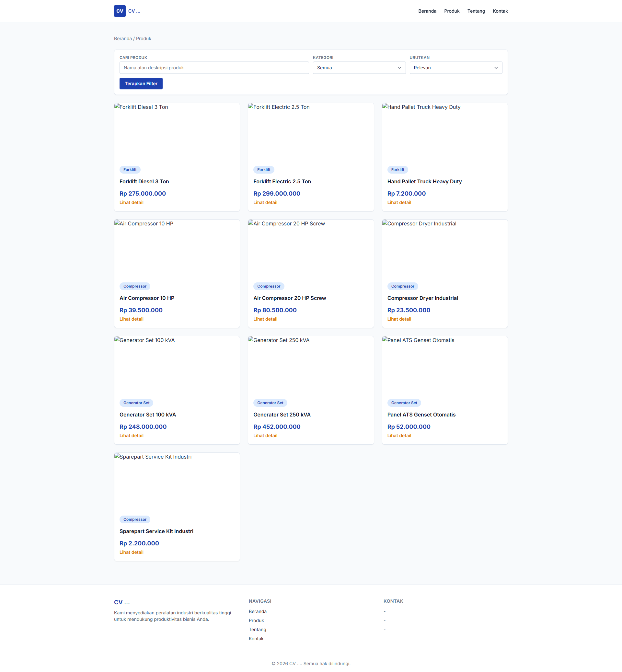Open the Kategori dropdown
The image size is (622, 672).
[x=359, y=68]
